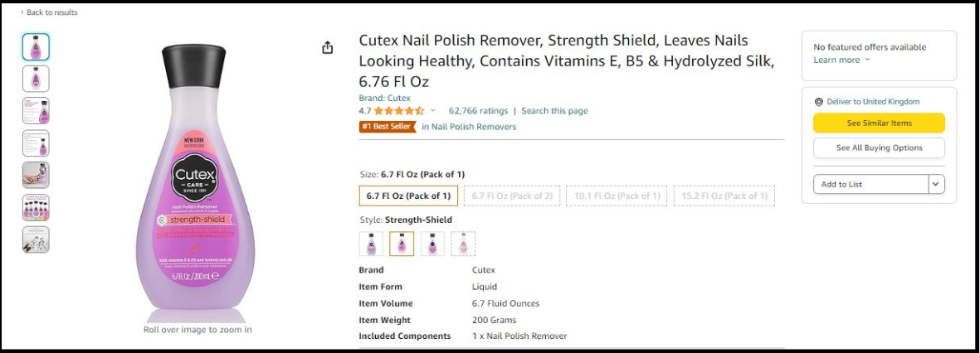The height and width of the screenshot is (353, 980).
Task: Choose the third style swatch bottle
Action: click(432, 244)
